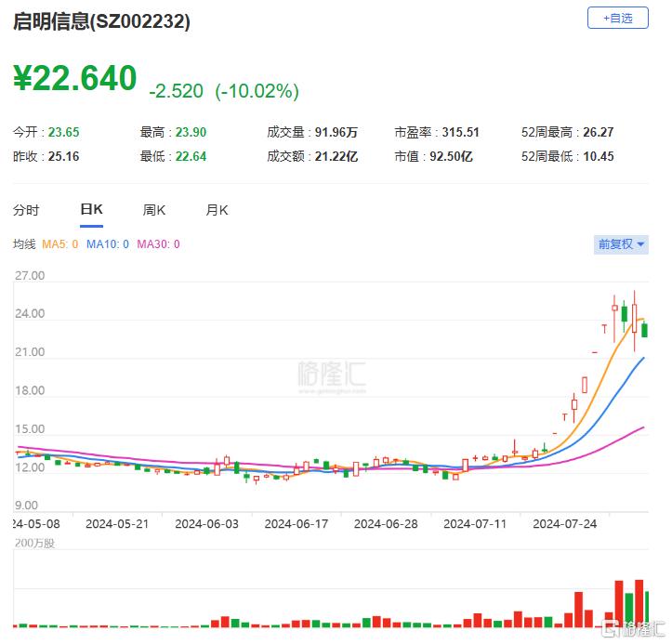
Task: Click the 24.00 price axis label
Action: (x=30, y=314)
